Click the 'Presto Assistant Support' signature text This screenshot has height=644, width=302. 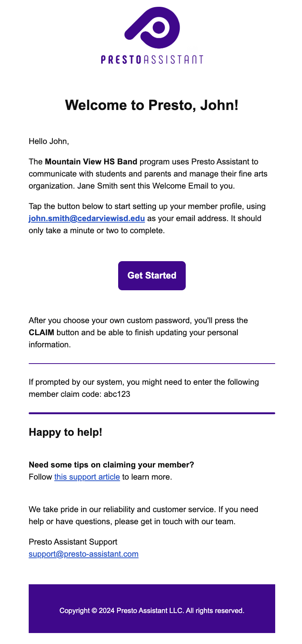(x=73, y=542)
